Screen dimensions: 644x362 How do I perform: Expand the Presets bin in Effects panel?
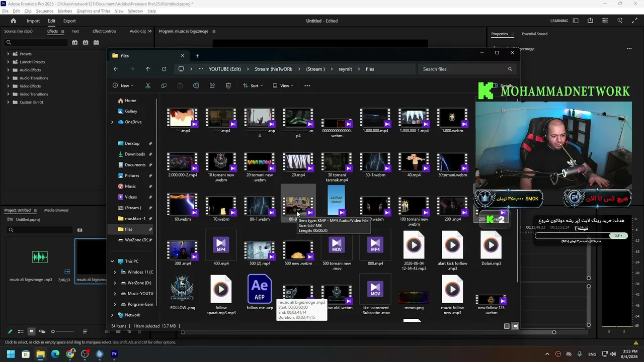(x=8, y=54)
